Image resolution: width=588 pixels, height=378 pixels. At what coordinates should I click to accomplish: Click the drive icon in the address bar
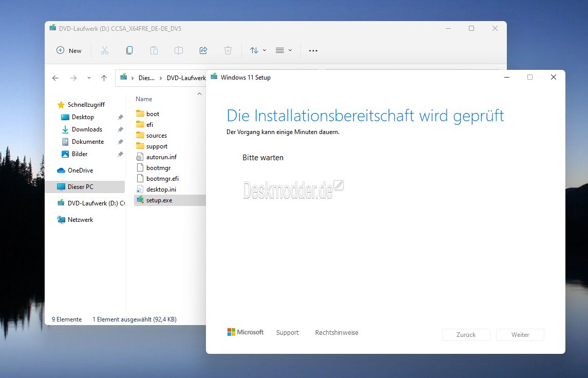[123, 77]
